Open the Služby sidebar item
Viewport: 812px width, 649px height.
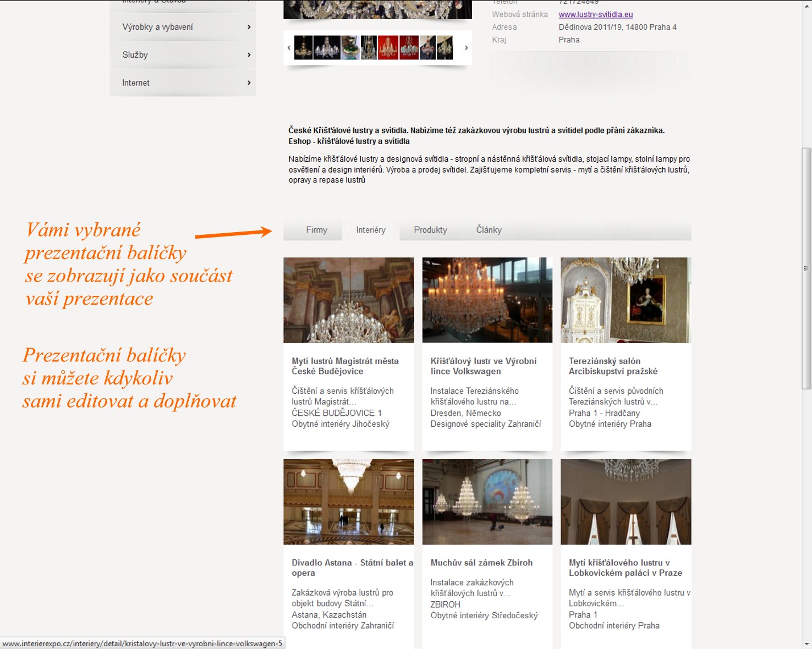point(183,55)
